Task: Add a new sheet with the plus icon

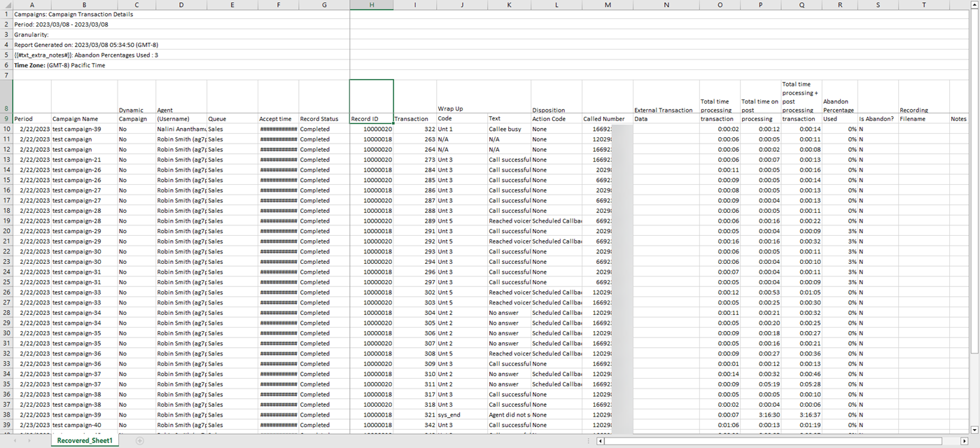Action: tap(140, 441)
